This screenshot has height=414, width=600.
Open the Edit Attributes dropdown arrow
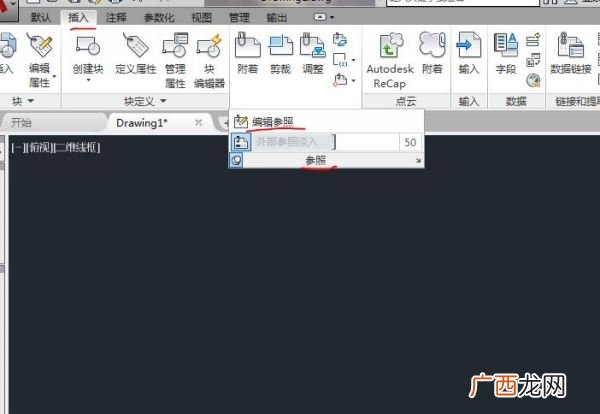coord(54,76)
